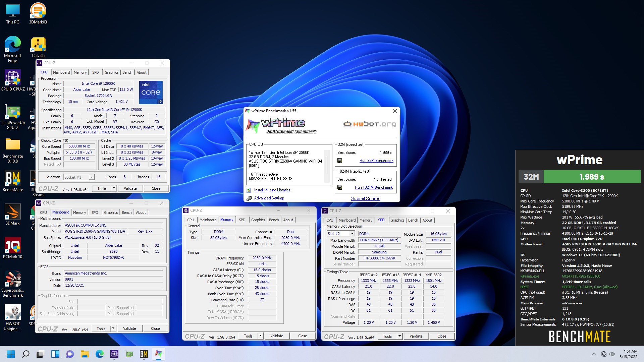Click Install Missing Libraries link
Viewport: 644px width, 362px height.
(x=272, y=190)
